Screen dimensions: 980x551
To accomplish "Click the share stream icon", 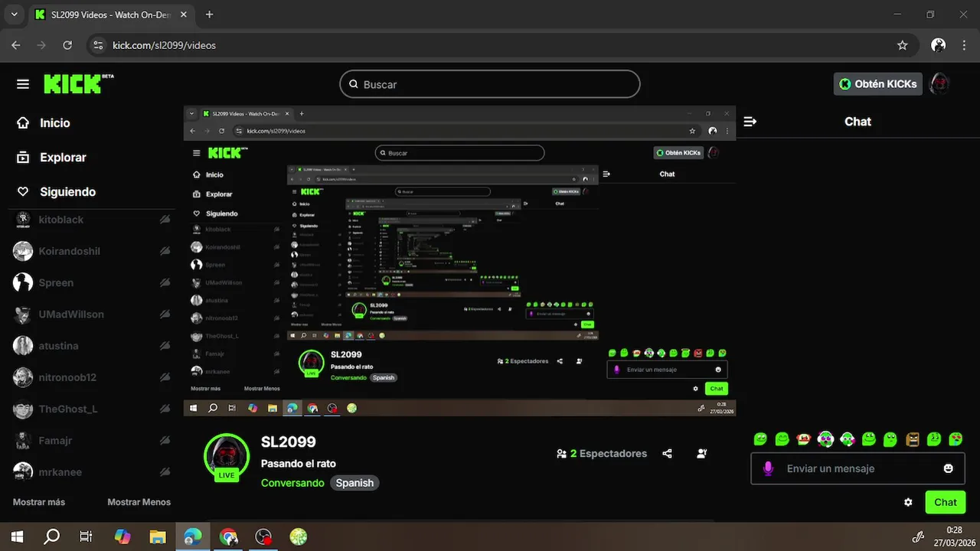I will [667, 453].
